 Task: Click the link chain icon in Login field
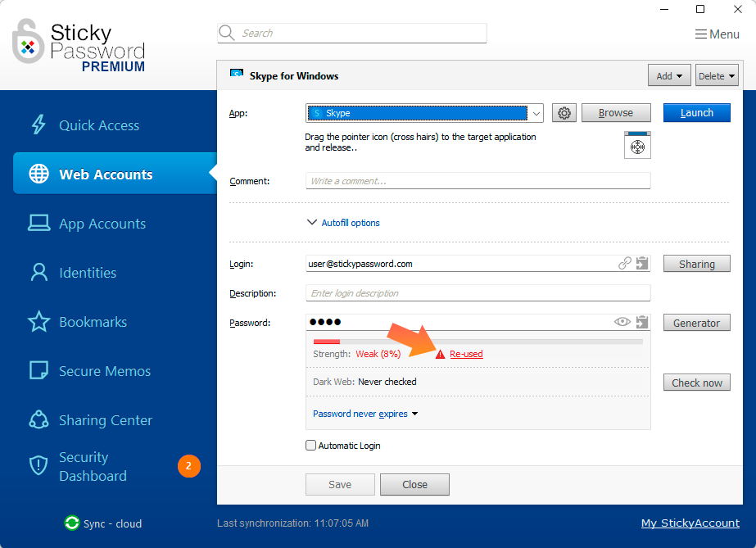coord(625,263)
